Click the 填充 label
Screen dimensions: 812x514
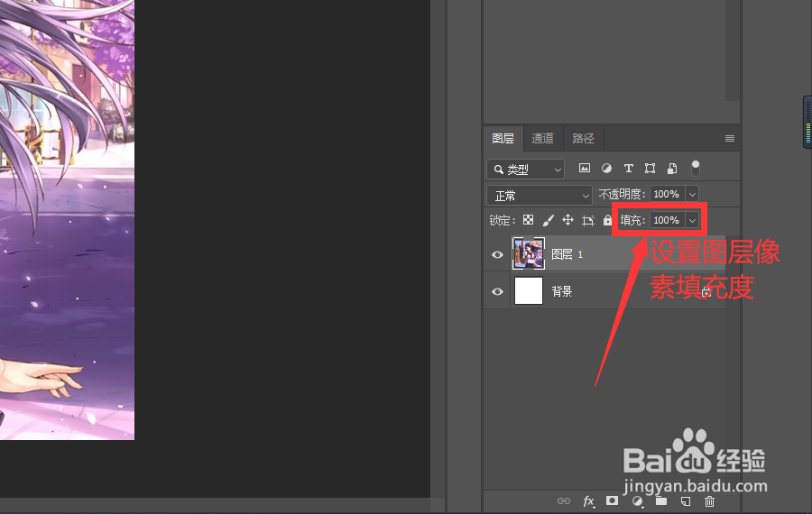[632, 221]
